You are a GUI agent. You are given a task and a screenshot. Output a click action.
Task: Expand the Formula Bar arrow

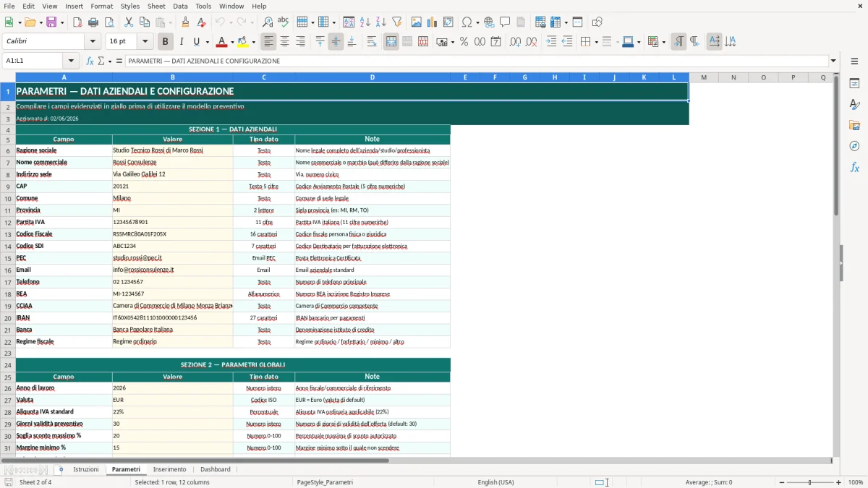pyautogui.click(x=833, y=61)
